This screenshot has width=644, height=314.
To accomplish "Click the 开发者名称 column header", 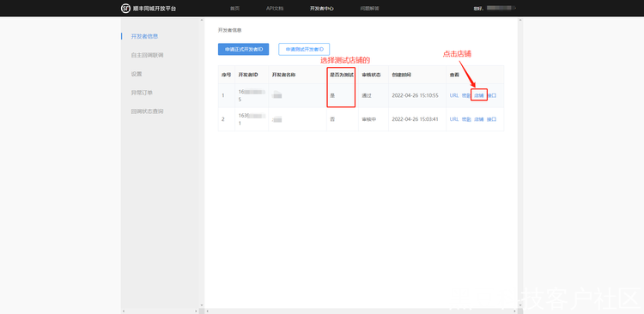I will [x=283, y=75].
